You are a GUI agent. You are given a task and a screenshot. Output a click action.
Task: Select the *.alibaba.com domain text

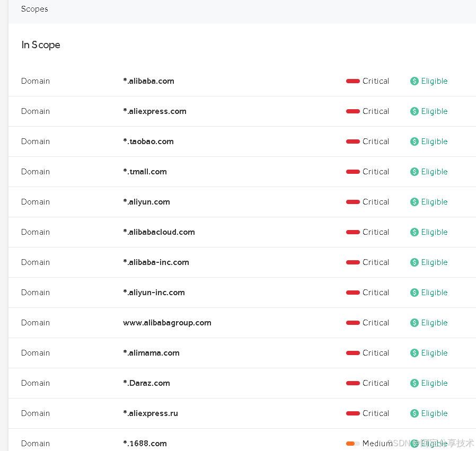click(148, 81)
